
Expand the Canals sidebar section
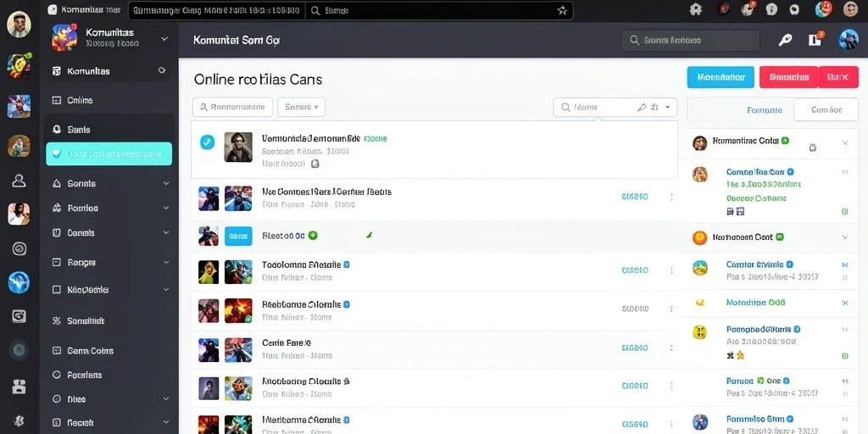click(x=166, y=233)
